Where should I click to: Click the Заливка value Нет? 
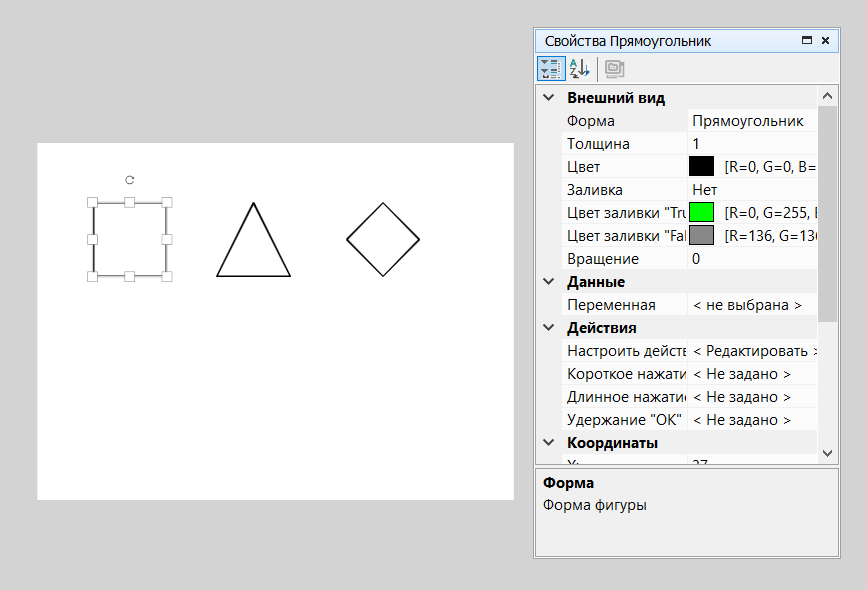(x=750, y=190)
